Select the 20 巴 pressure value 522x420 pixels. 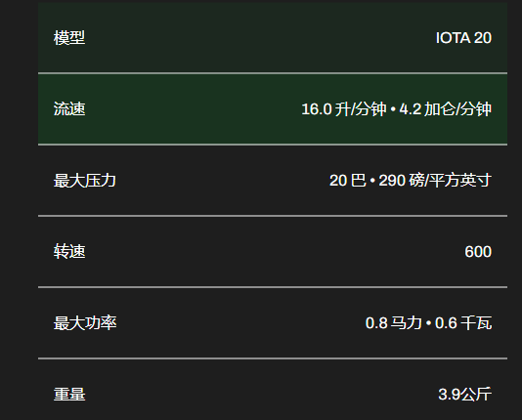point(348,181)
